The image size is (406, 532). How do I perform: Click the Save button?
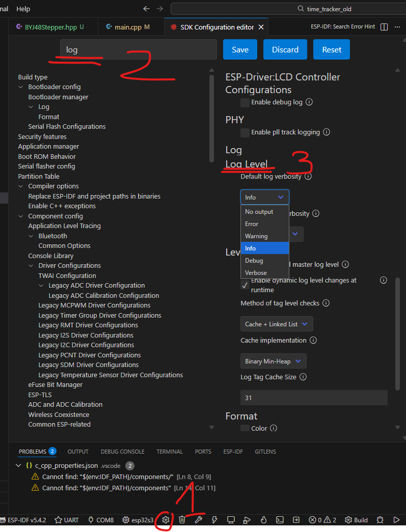coord(240,49)
